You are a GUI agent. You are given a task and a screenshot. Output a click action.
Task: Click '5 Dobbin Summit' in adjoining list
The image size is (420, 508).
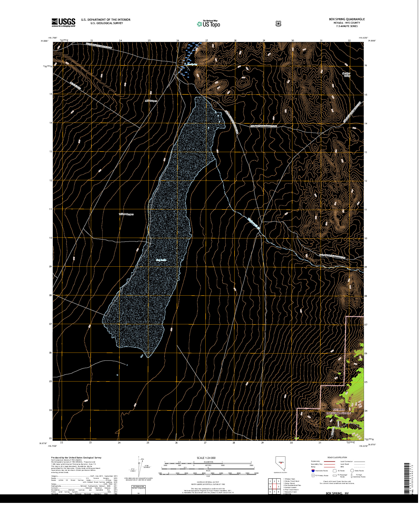[x=290, y=488]
